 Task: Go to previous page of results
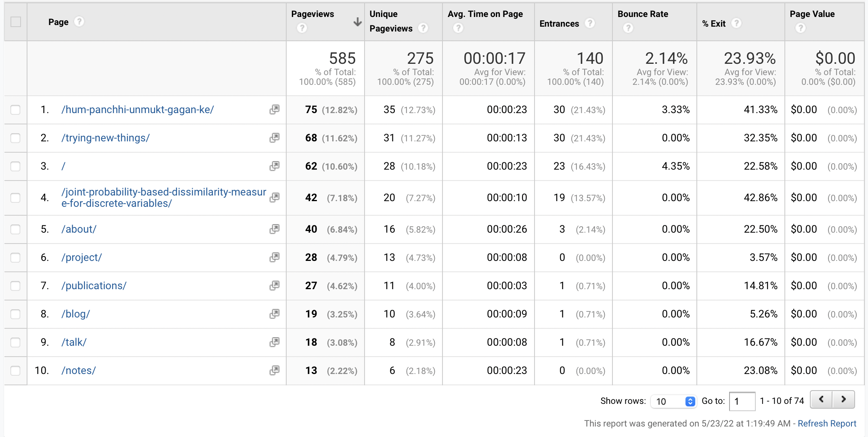point(821,399)
